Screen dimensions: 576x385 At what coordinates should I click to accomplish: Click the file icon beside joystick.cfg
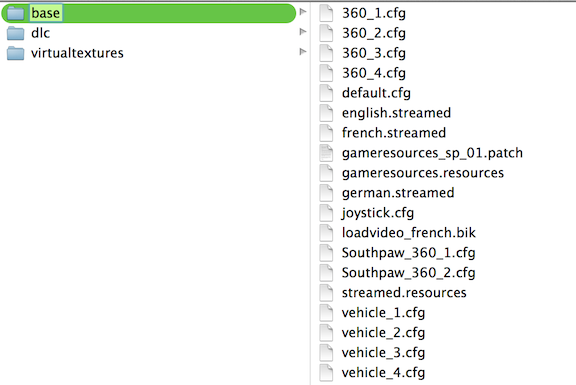pos(326,213)
